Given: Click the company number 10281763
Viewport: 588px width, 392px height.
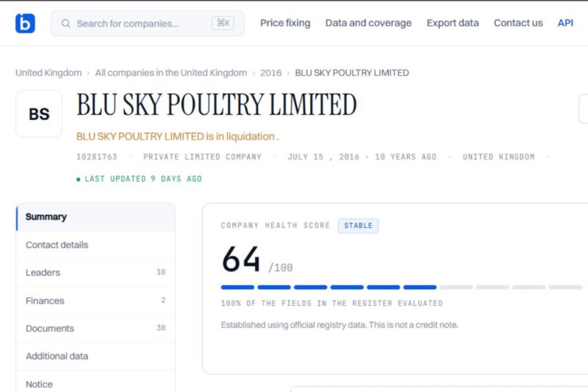Looking at the screenshot, I should (97, 157).
